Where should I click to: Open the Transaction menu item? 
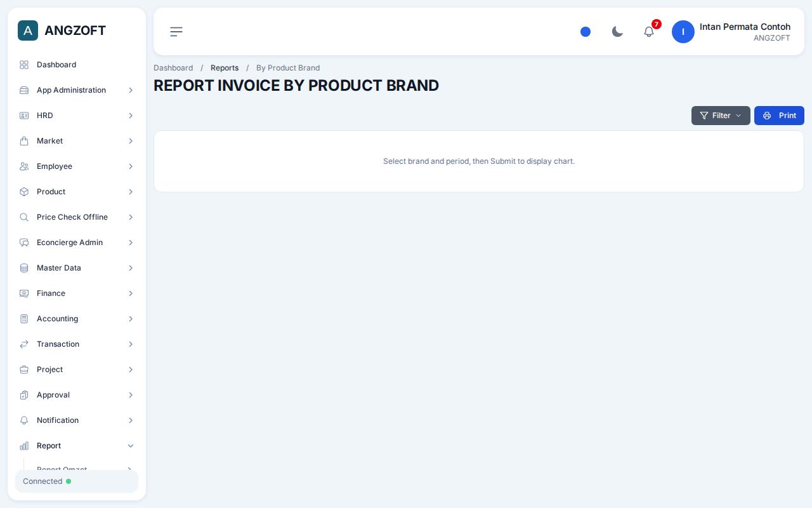click(77, 344)
